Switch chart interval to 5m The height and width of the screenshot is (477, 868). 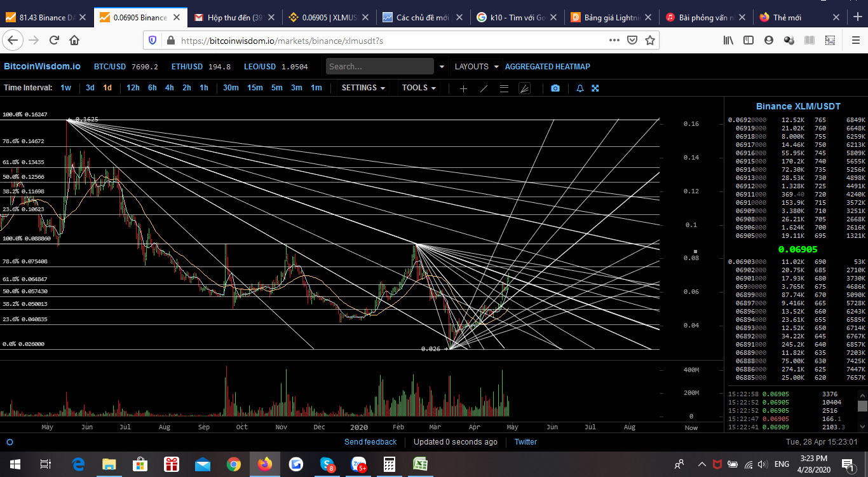point(277,88)
